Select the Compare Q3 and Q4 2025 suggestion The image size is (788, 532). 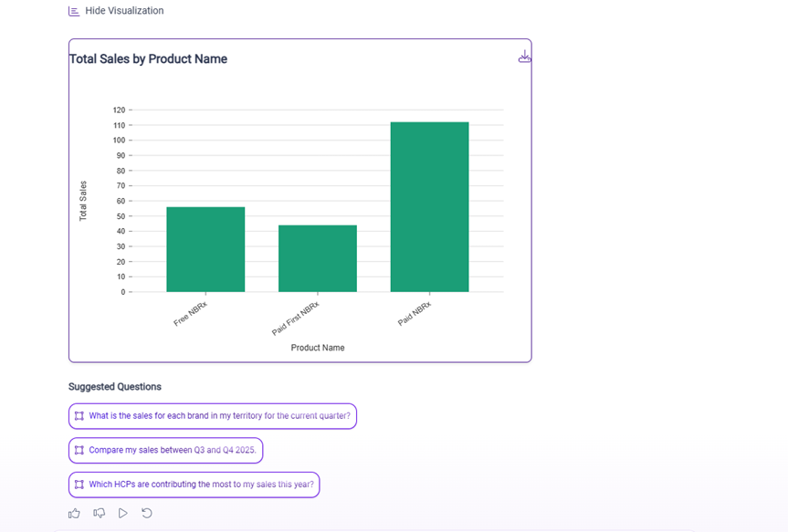click(x=172, y=450)
